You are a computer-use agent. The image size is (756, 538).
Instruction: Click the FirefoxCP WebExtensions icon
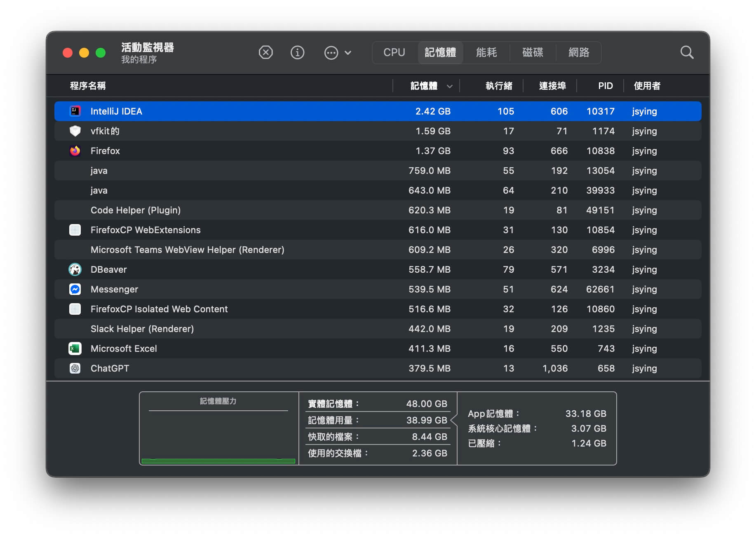tap(75, 230)
